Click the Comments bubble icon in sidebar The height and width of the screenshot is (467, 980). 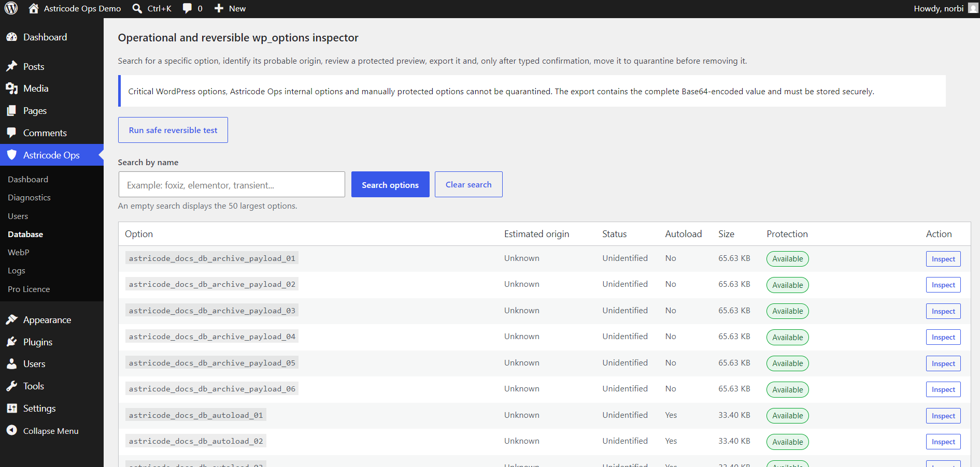tap(11, 133)
